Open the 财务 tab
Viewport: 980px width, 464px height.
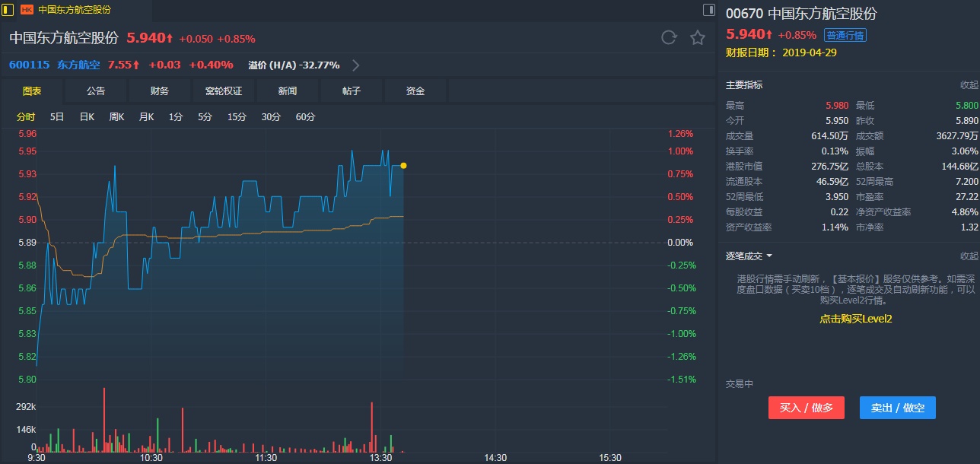[160, 91]
